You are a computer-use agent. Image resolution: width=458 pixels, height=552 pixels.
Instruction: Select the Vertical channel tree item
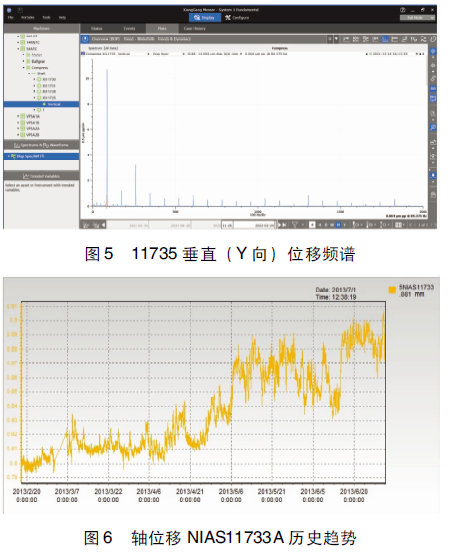(x=41, y=104)
